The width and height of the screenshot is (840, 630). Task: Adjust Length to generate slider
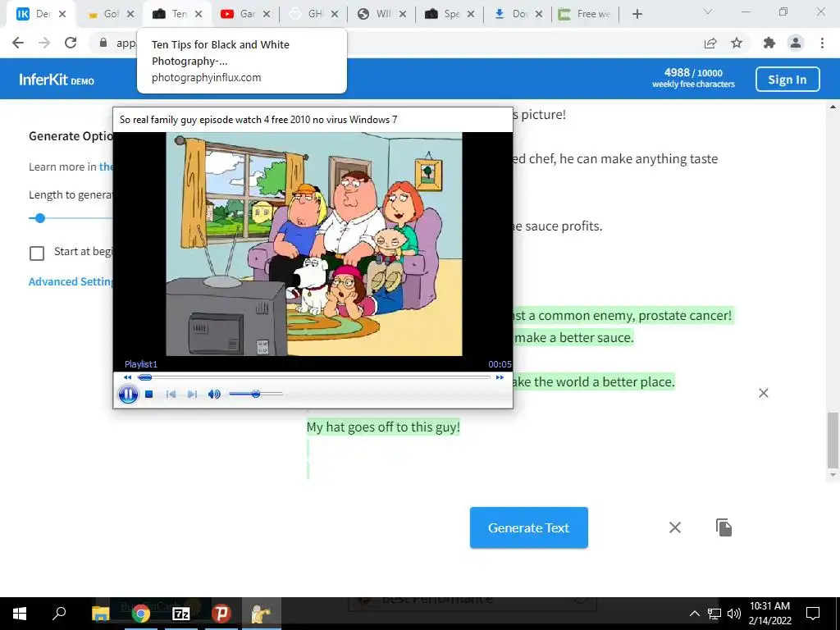39,218
